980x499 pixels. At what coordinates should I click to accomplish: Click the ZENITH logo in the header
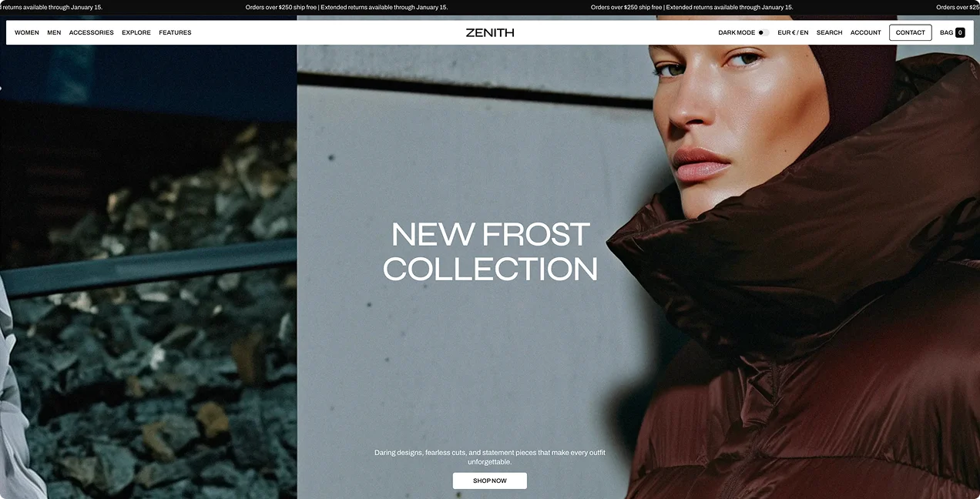point(490,32)
